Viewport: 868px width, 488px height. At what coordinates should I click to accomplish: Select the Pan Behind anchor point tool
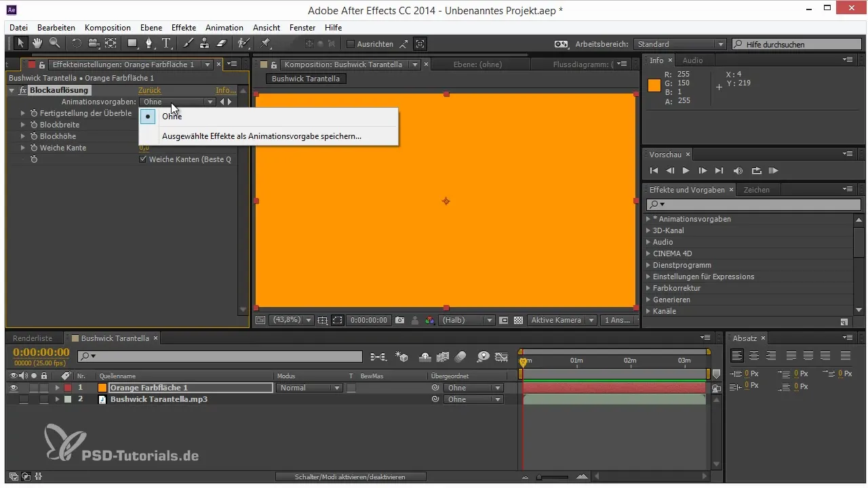[x=111, y=43]
